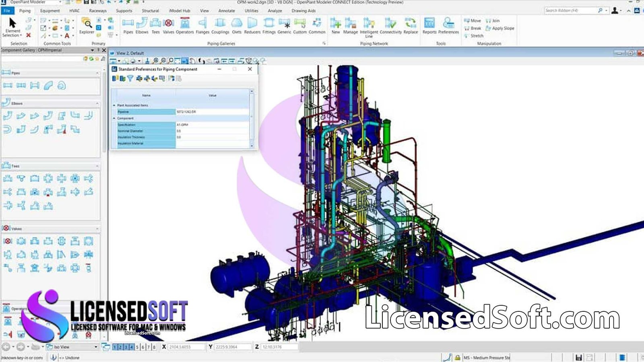Screen dimensions: 644x362
Task: Collapse the Valves section in Component Gallery
Action: point(97,229)
